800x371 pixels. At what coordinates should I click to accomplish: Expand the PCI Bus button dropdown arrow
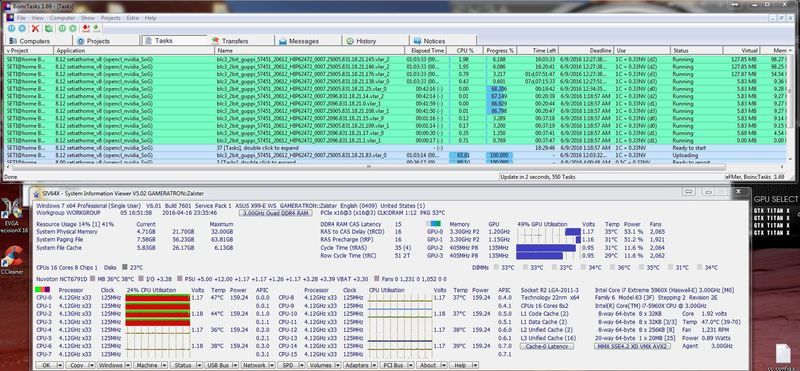click(410, 365)
